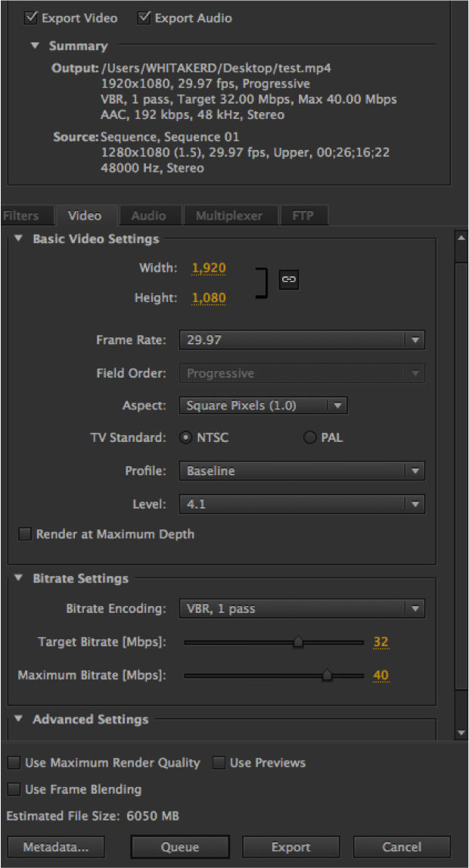Click the Queue button
This screenshot has height=868, width=469.
tap(179, 847)
